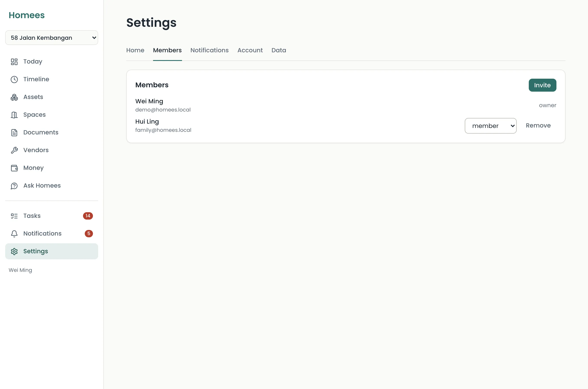Click the Notifications badge showing 5
The height and width of the screenshot is (389, 588).
tap(89, 234)
